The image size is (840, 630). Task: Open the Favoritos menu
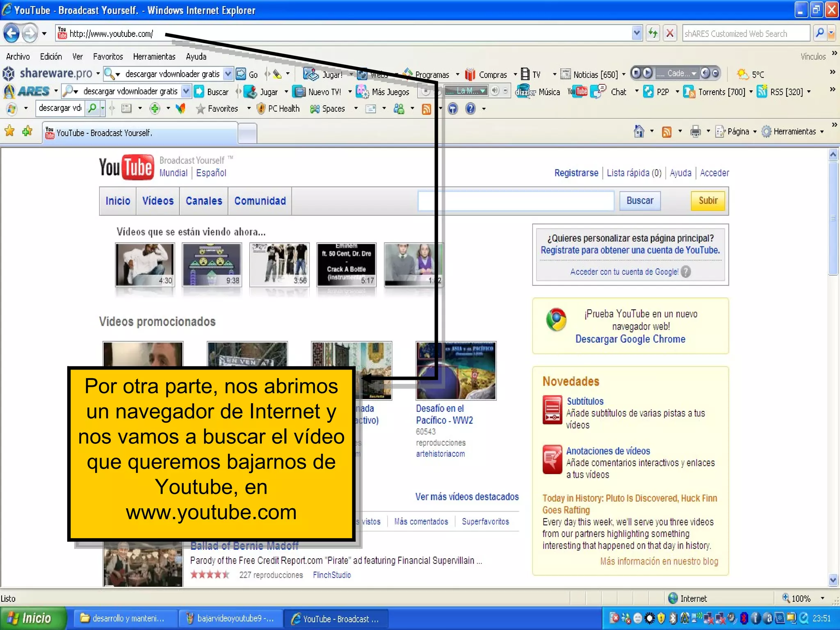108,57
